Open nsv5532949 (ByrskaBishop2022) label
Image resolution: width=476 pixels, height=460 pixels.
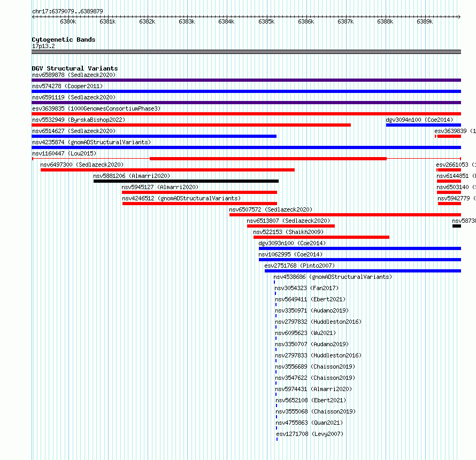pyautogui.click(x=79, y=120)
